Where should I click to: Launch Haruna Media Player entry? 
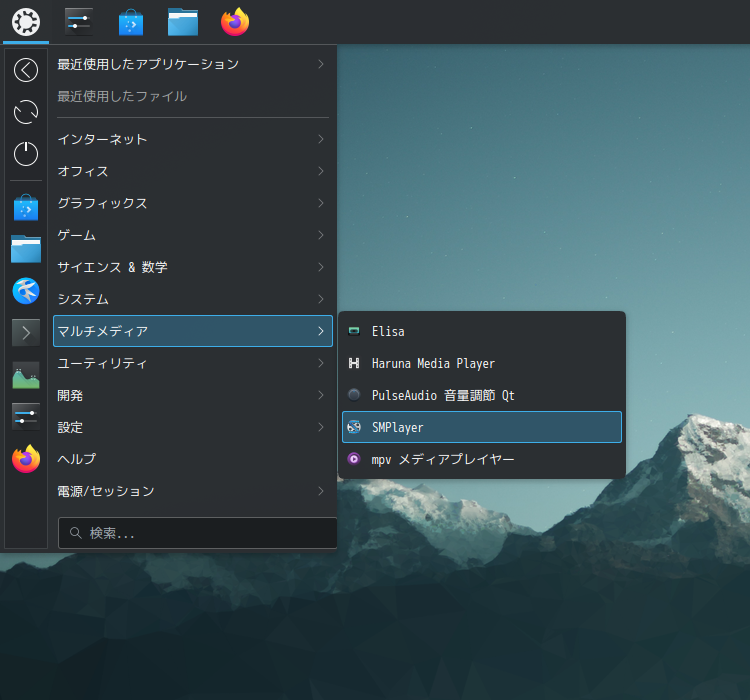click(x=482, y=363)
